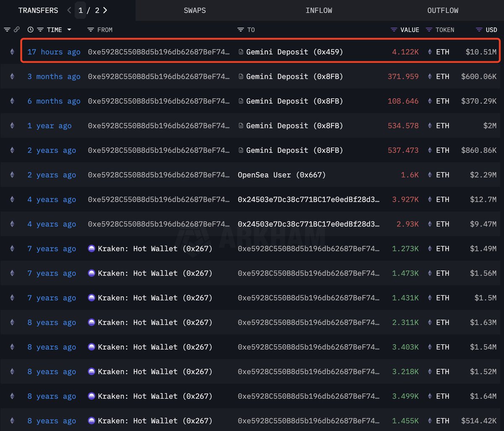Open the TOKEN column filter
The width and height of the screenshot is (504, 431).
pos(429,30)
